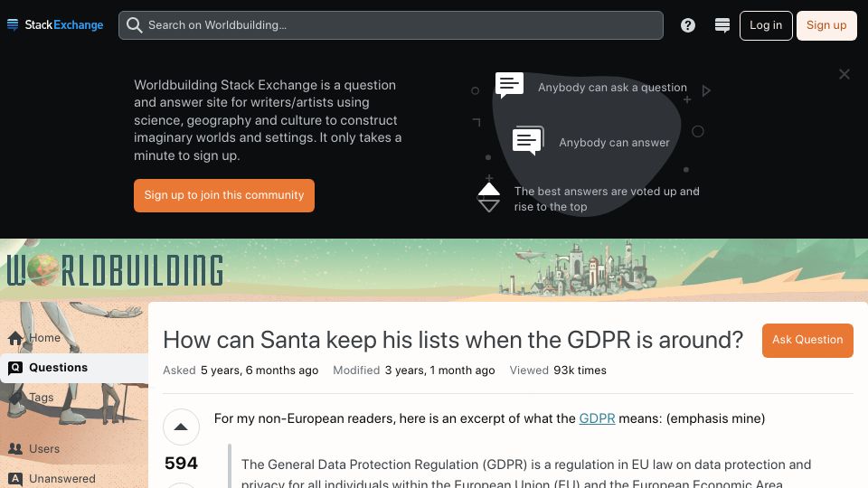The width and height of the screenshot is (868, 488).
Task: Click the Log in button
Action: click(766, 25)
